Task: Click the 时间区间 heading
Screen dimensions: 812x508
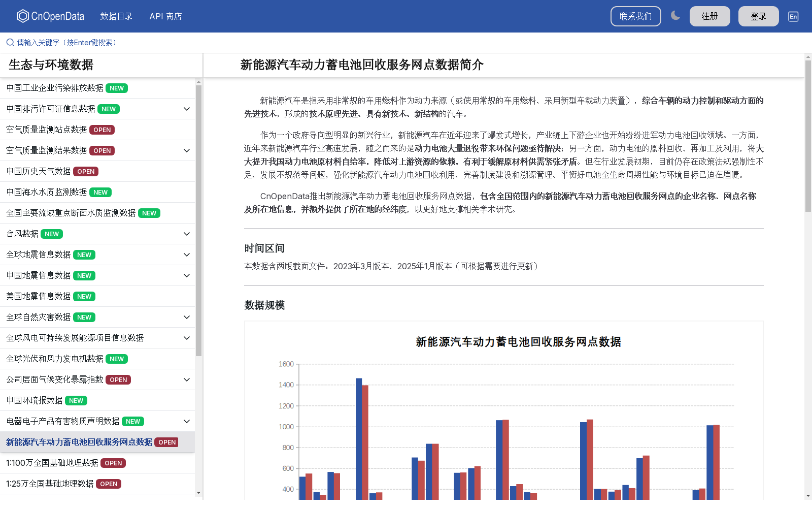Action: [x=264, y=248]
